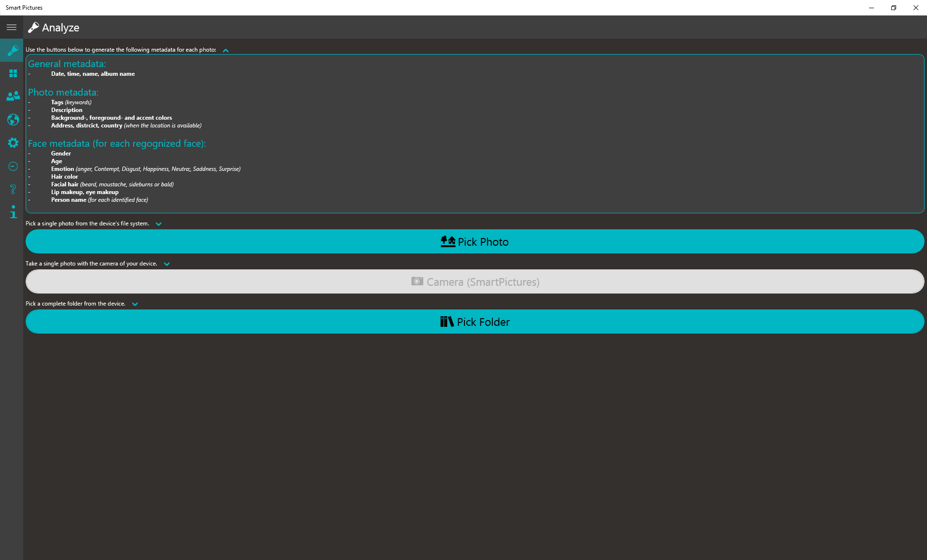
Task: Open settings via the gear icon
Action: [x=13, y=142]
